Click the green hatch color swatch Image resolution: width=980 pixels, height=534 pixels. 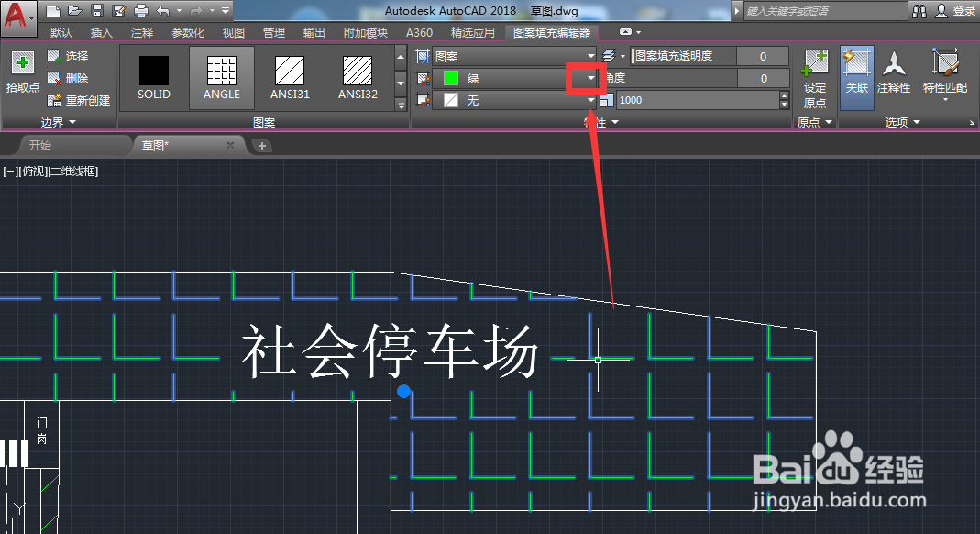point(451,78)
